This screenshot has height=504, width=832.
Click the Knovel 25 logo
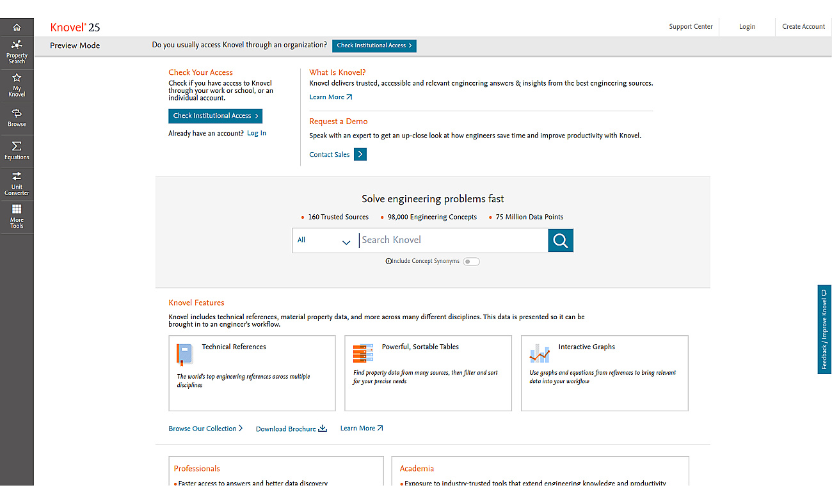pos(75,27)
